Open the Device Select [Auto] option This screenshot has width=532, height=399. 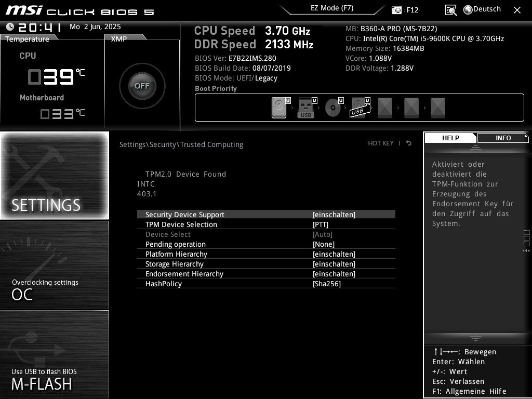pos(322,234)
